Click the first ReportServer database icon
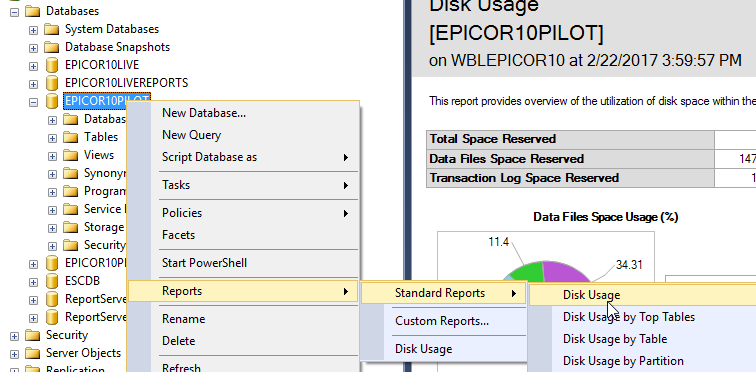The image size is (756, 372). pyautogui.click(x=52, y=299)
